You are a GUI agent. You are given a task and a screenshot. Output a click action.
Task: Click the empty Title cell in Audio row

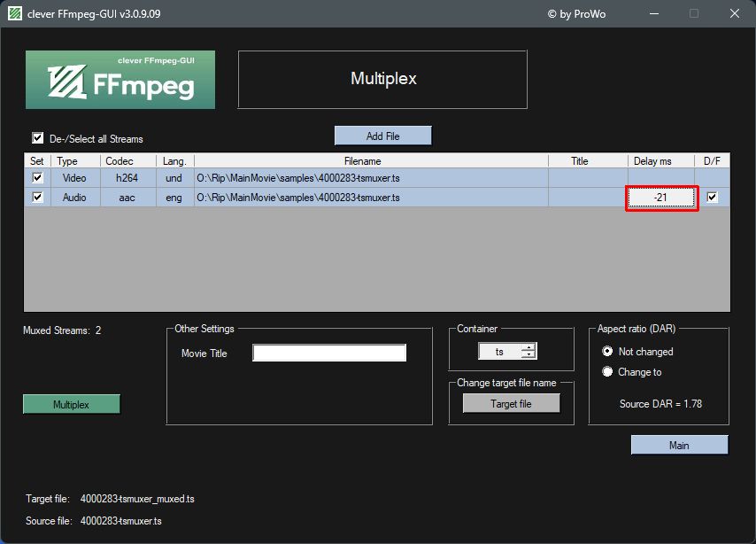[x=588, y=198]
